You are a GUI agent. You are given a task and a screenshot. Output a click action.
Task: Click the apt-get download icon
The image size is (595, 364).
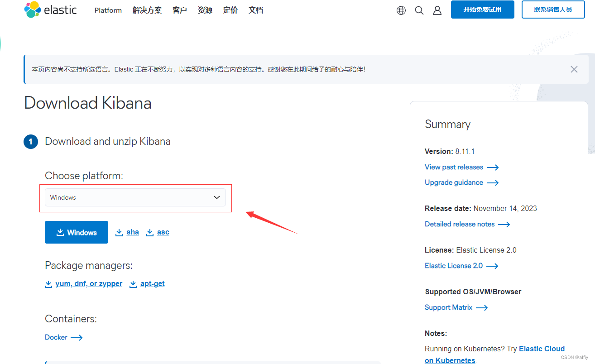click(133, 284)
